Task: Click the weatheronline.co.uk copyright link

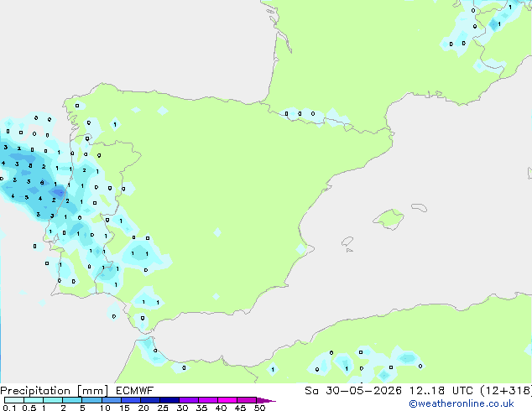Action: (462, 403)
